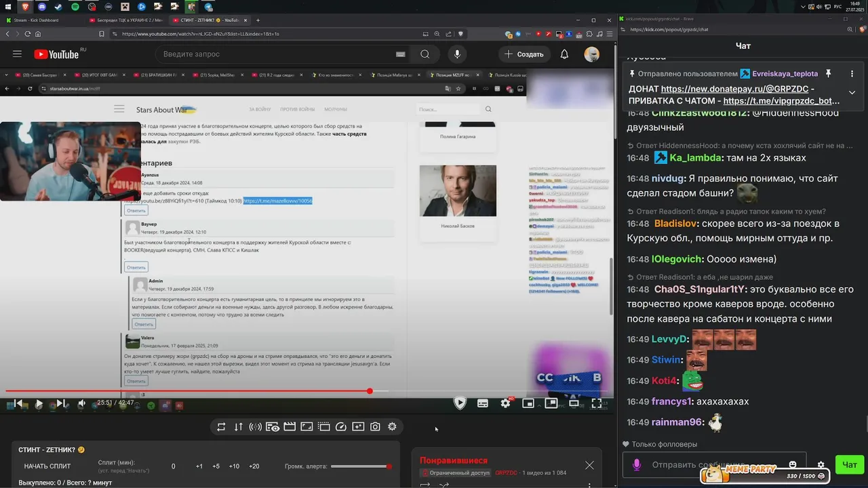Open pinned message three-dot options
868x488 pixels.
[x=852, y=73]
